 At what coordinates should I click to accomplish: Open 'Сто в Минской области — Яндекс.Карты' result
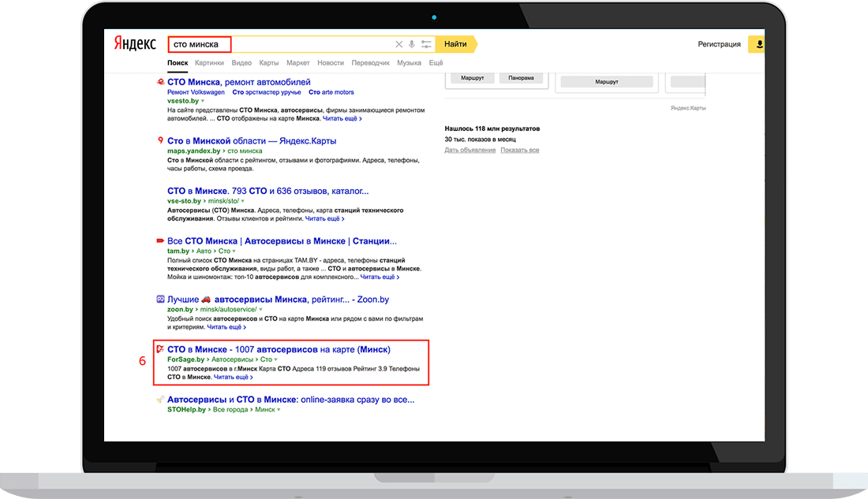(x=252, y=141)
